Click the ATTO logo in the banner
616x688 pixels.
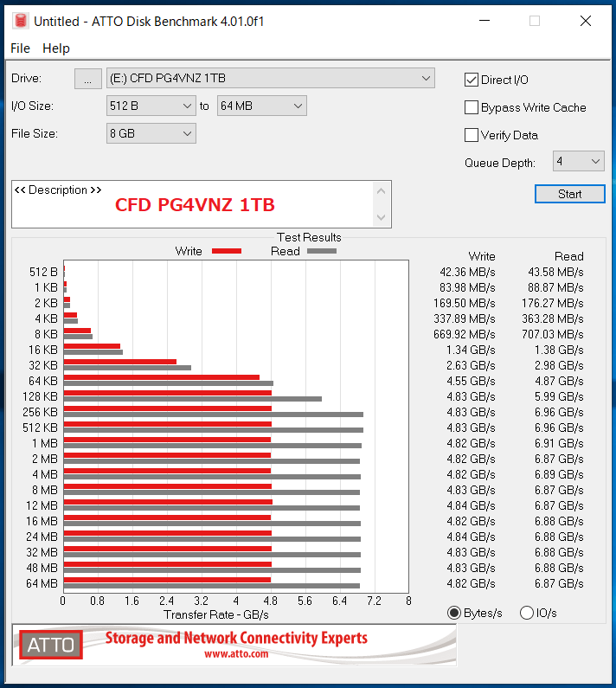pos(51,645)
